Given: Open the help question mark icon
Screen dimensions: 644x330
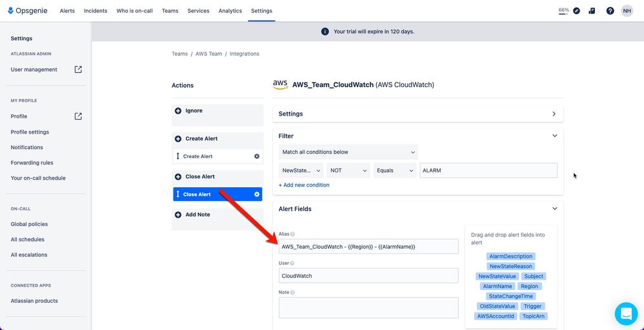Looking at the screenshot, I should (x=610, y=11).
